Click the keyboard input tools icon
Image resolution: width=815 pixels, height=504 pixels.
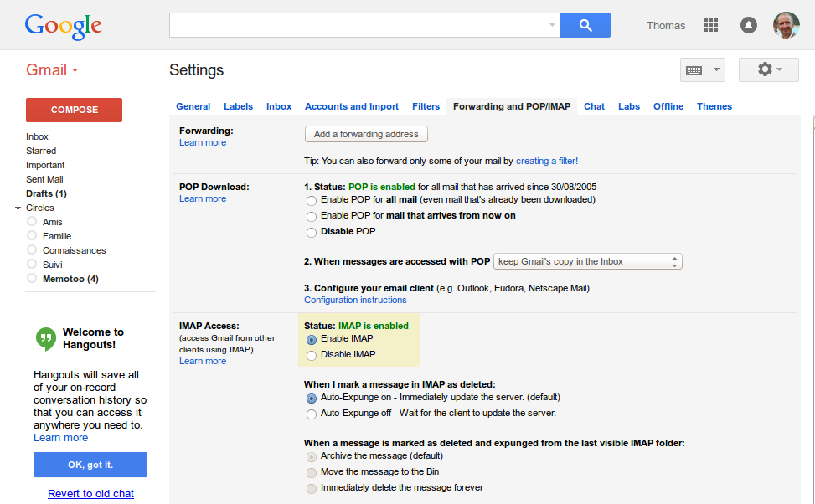(x=694, y=70)
